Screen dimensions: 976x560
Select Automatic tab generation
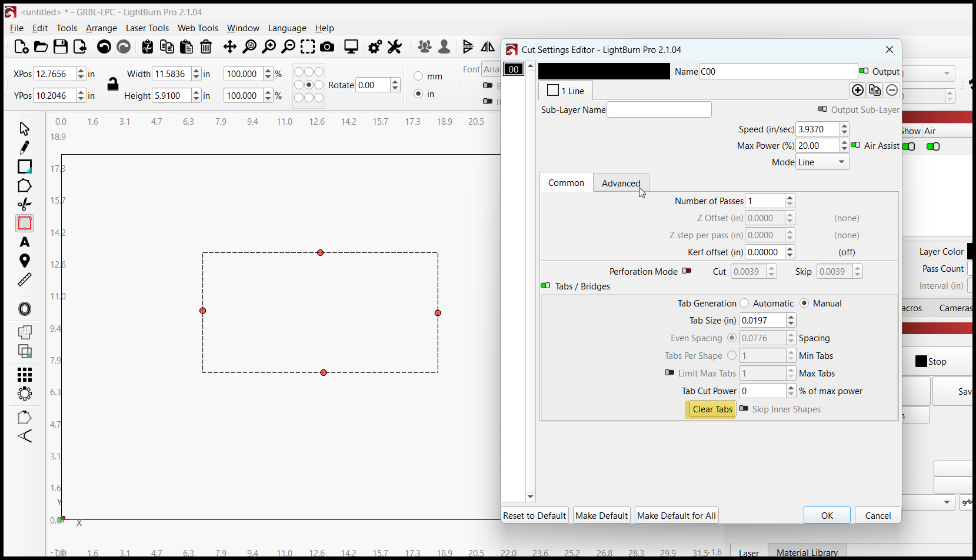coord(745,304)
